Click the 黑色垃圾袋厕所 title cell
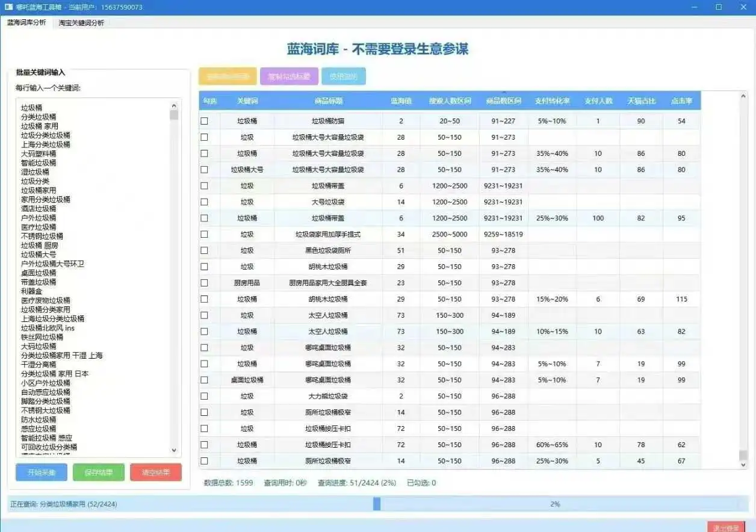Viewport: 756px width, 532px height. click(x=328, y=250)
